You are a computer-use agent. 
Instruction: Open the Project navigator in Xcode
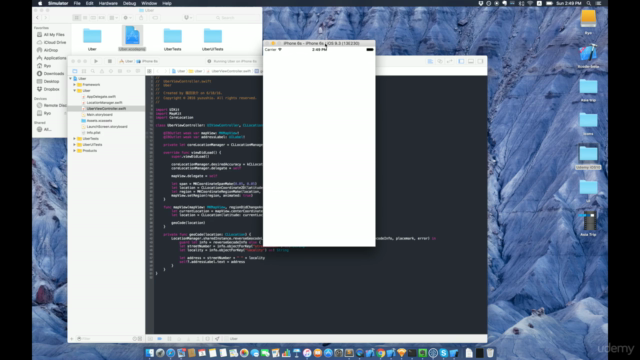(x=75, y=71)
